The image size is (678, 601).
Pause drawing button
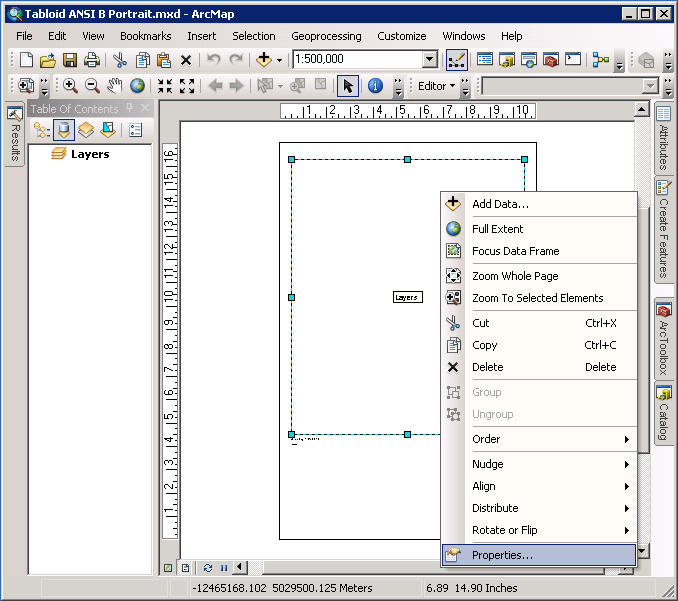(224, 568)
